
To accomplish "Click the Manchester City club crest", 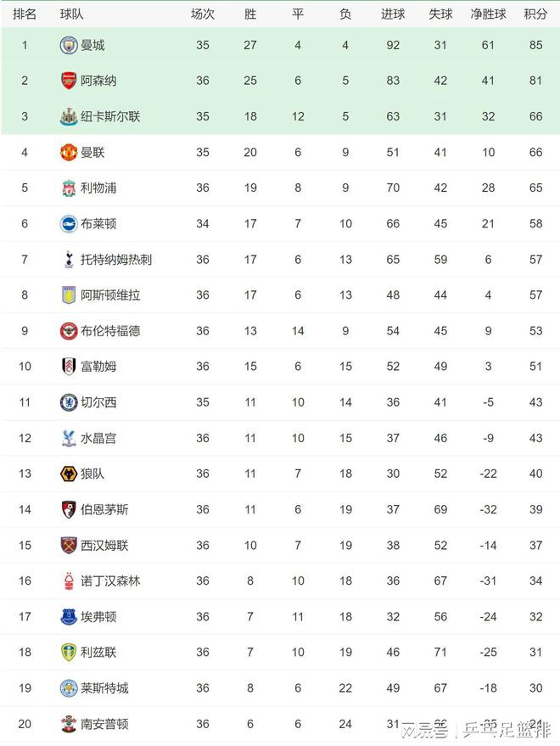I will click(x=69, y=45).
